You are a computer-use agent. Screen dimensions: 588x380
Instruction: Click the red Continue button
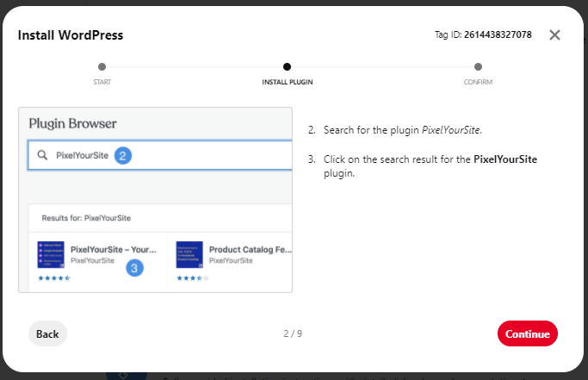coord(527,333)
